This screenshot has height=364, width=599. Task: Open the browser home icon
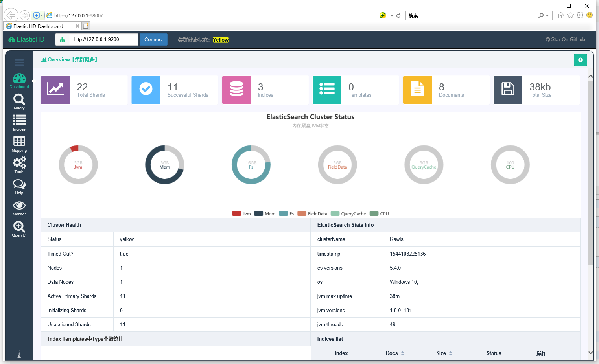pos(560,15)
